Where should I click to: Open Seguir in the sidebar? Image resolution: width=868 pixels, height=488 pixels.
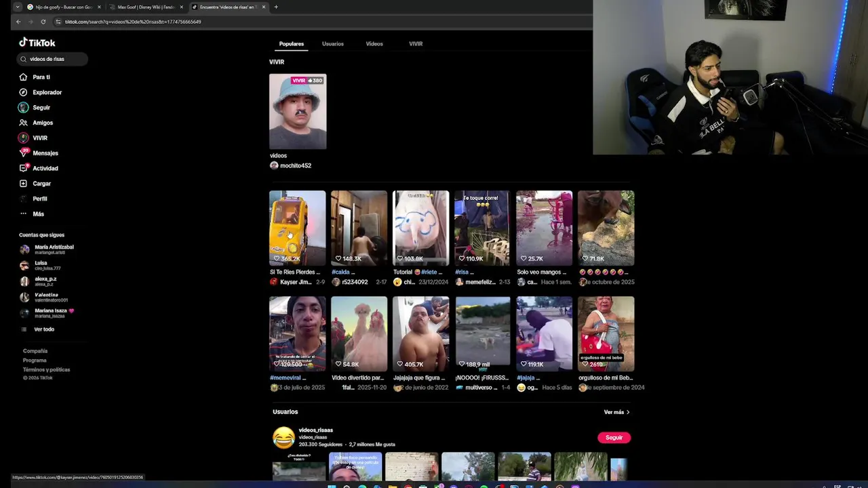click(41, 108)
